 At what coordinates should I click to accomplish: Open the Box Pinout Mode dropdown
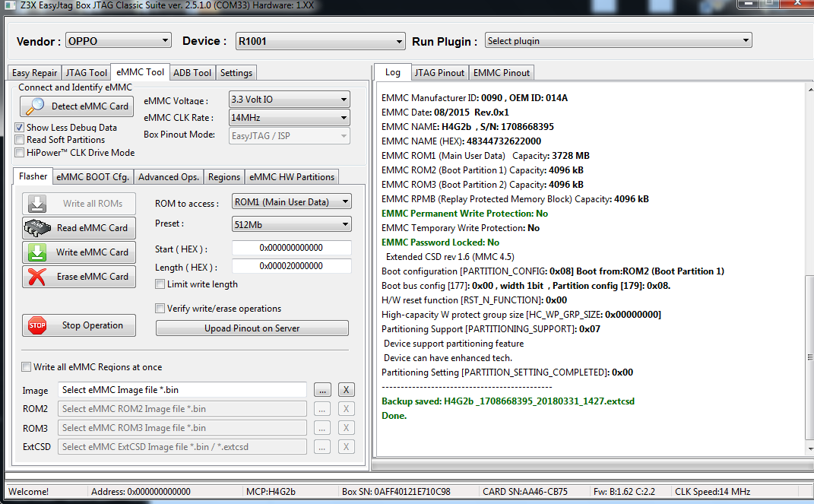(x=289, y=136)
